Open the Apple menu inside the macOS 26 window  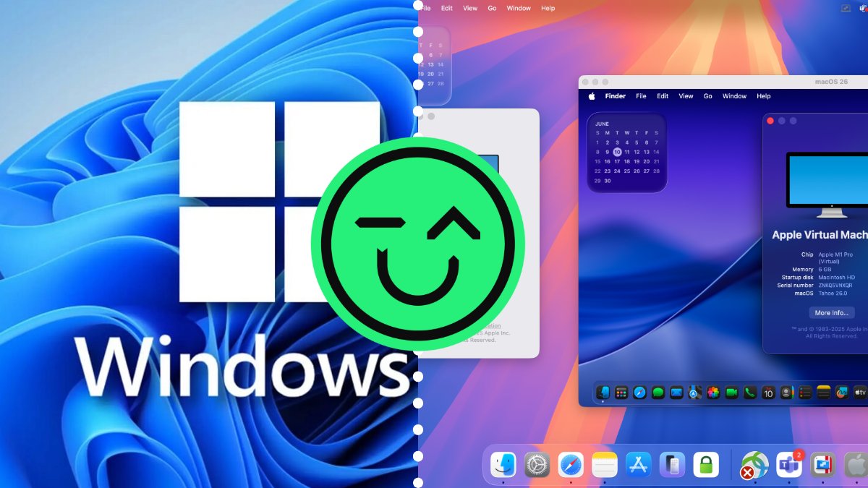click(x=591, y=96)
